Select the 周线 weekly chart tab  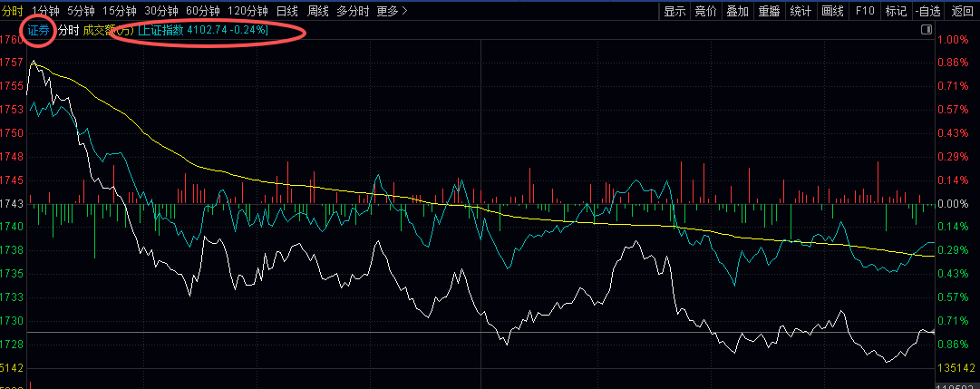pyautogui.click(x=317, y=11)
